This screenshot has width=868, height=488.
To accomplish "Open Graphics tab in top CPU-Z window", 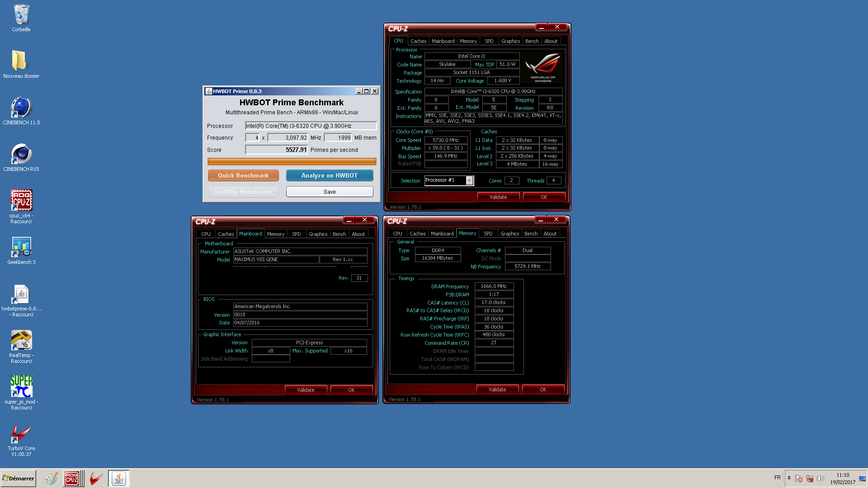I will point(510,41).
